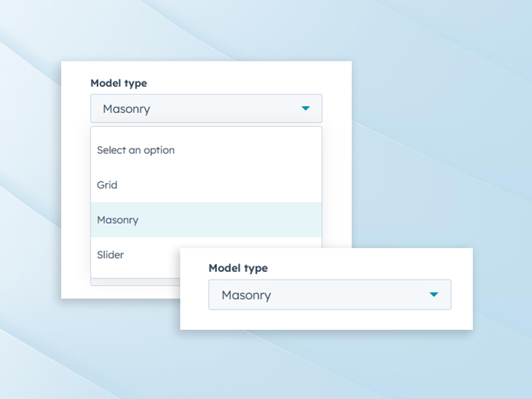Click the Model type label on the top card

point(118,83)
